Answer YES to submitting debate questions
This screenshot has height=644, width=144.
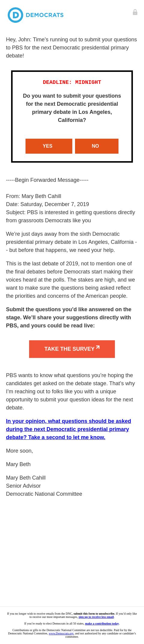click(x=49, y=146)
